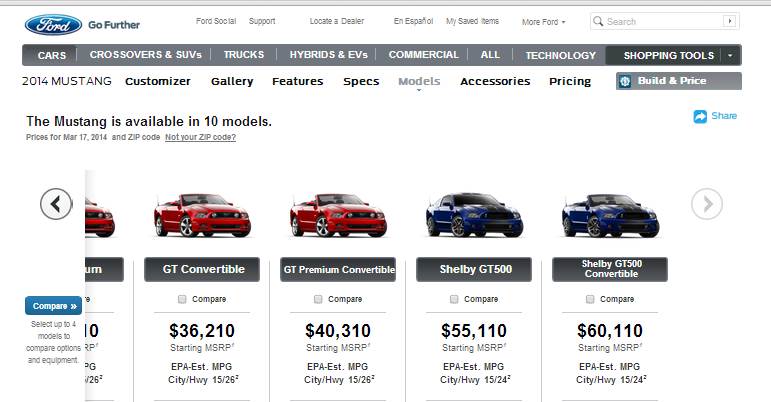Click the $36,210 price

coord(202,331)
